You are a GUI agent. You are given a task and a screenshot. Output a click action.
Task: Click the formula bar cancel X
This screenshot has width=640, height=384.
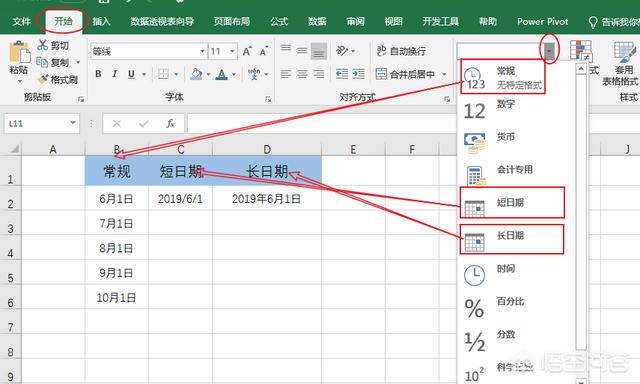point(117,123)
